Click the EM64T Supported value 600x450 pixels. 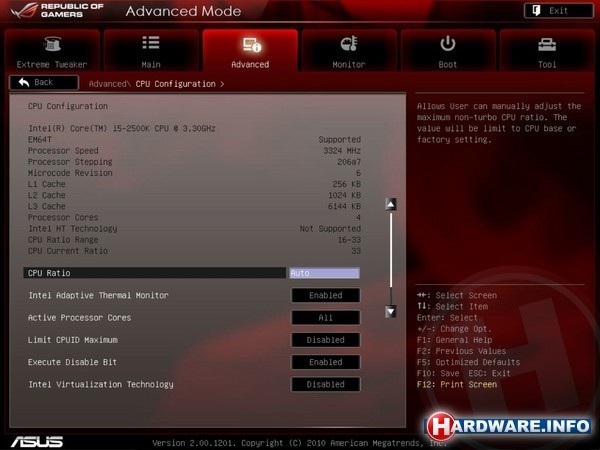339,140
